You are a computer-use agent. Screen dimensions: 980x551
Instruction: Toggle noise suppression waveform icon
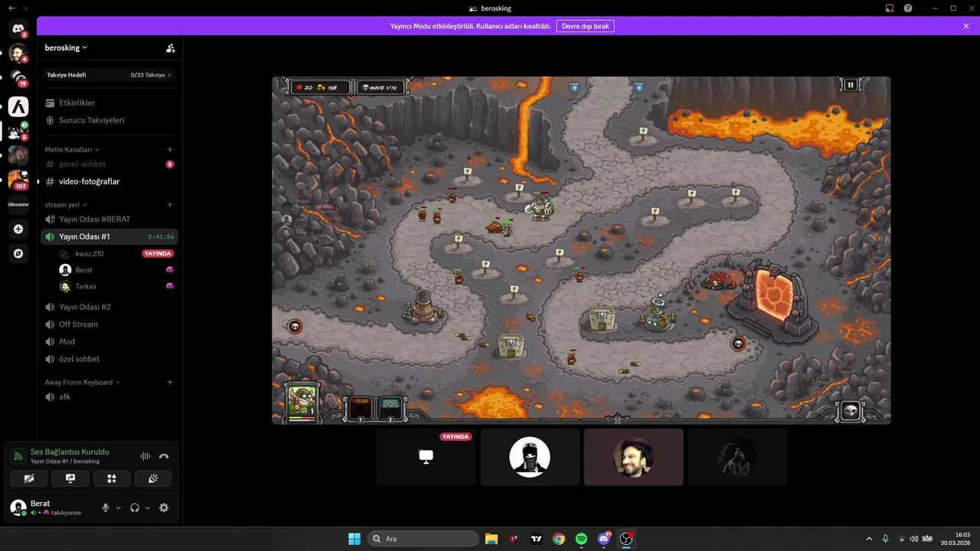145,456
